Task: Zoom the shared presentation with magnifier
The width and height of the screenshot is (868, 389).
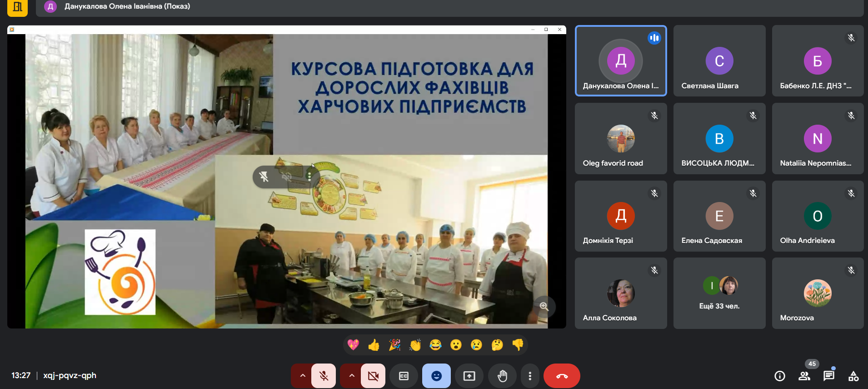Action: point(544,307)
